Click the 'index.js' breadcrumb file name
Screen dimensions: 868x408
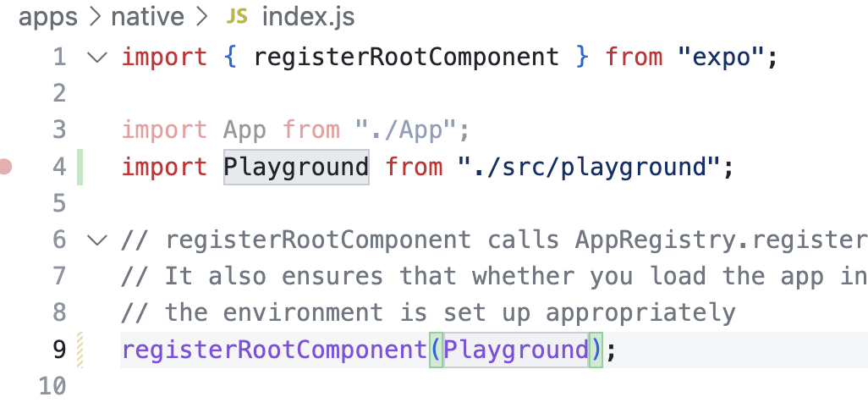(308, 17)
